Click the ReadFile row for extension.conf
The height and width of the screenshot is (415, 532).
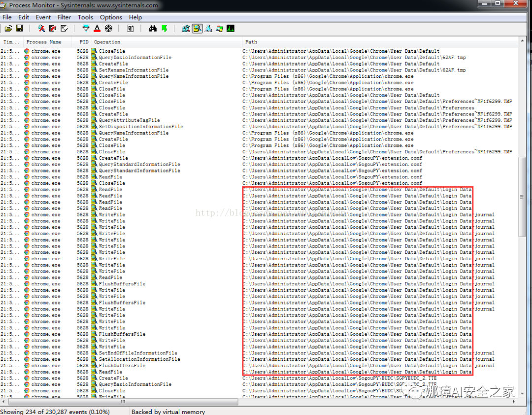pos(259,177)
